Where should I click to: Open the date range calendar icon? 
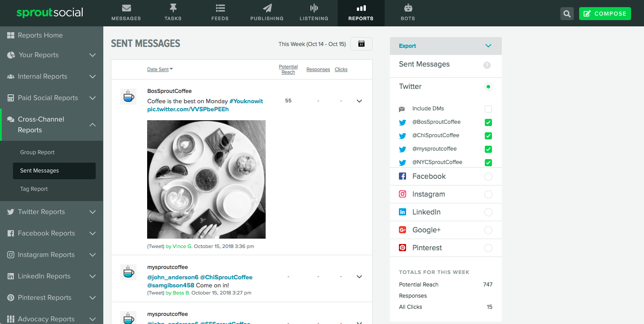pos(361,44)
